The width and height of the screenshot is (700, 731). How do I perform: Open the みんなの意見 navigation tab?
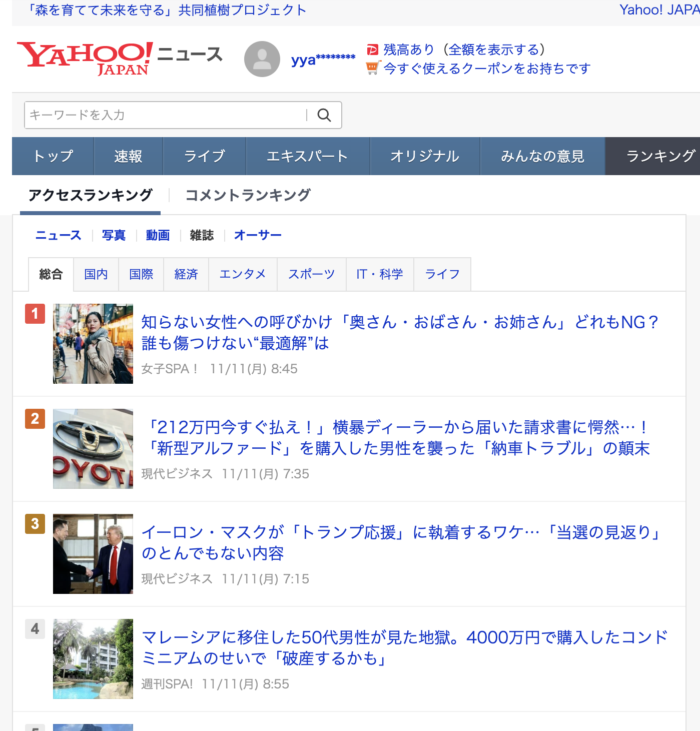pos(543,156)
